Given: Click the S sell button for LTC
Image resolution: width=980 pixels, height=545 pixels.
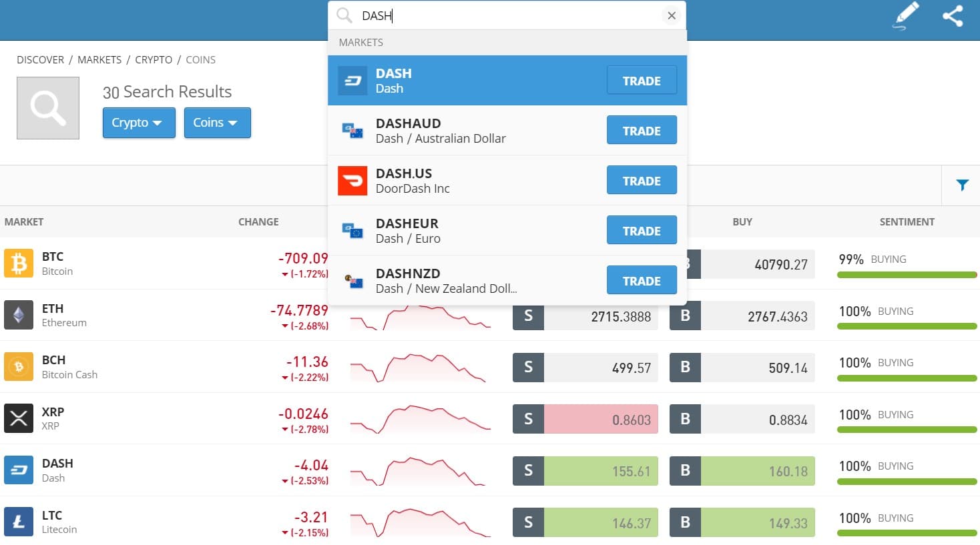Looking at the screenshot, I should pyautogui.click(x=528, y=522).
